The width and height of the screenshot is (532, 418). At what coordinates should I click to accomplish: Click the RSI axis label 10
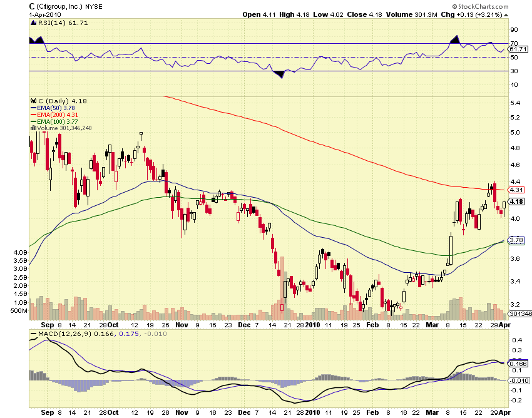[x=514, y=85]
